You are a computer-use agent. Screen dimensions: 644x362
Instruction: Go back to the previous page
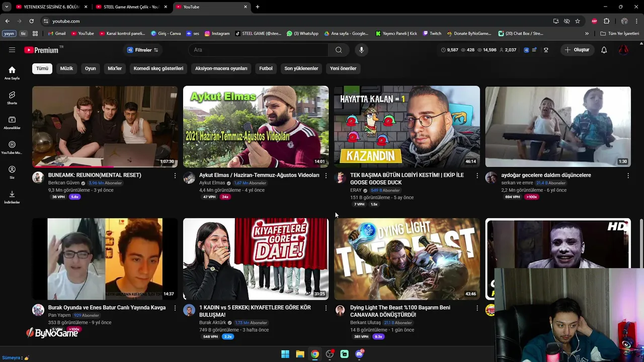[7, 21]
